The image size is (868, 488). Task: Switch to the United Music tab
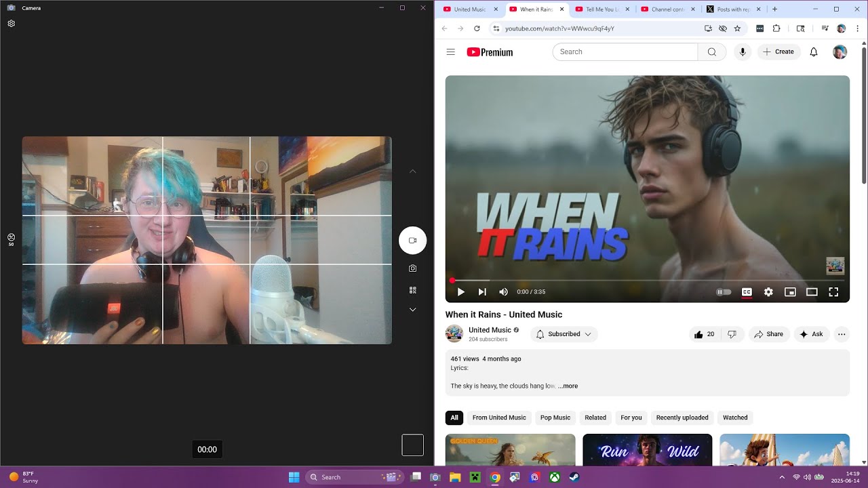pyautogui.click(x=471, y=9)
